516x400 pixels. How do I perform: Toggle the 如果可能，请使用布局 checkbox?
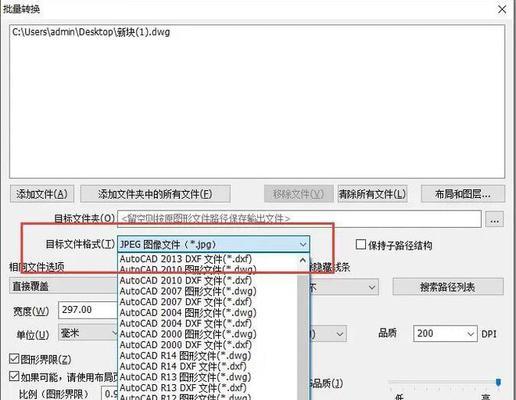coord(14,376)
